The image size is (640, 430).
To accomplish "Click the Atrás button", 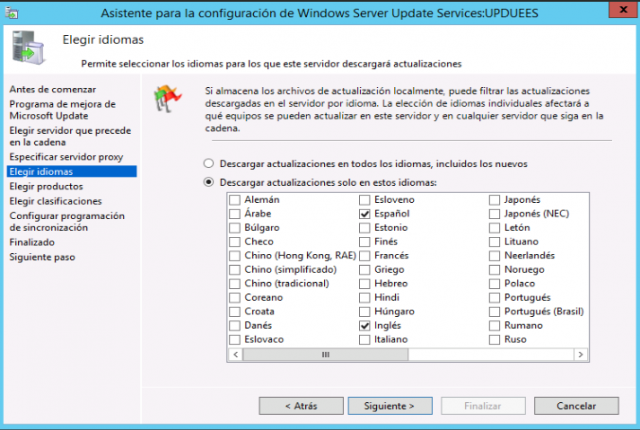I will [x=301, y=406].
